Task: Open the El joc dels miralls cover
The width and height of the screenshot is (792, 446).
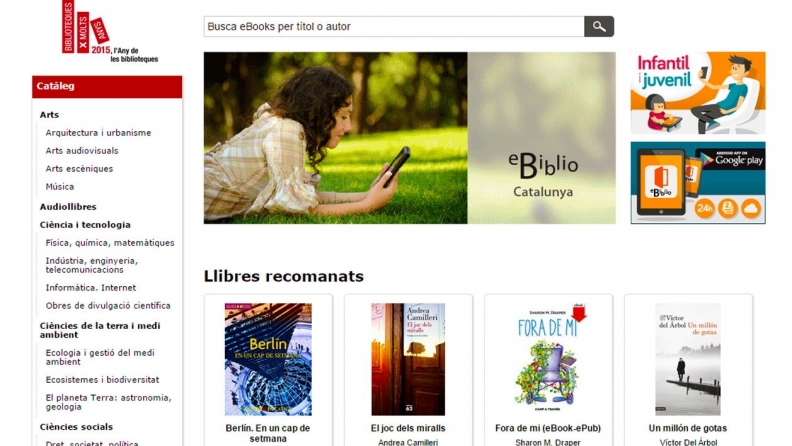Action: [408, 359]
